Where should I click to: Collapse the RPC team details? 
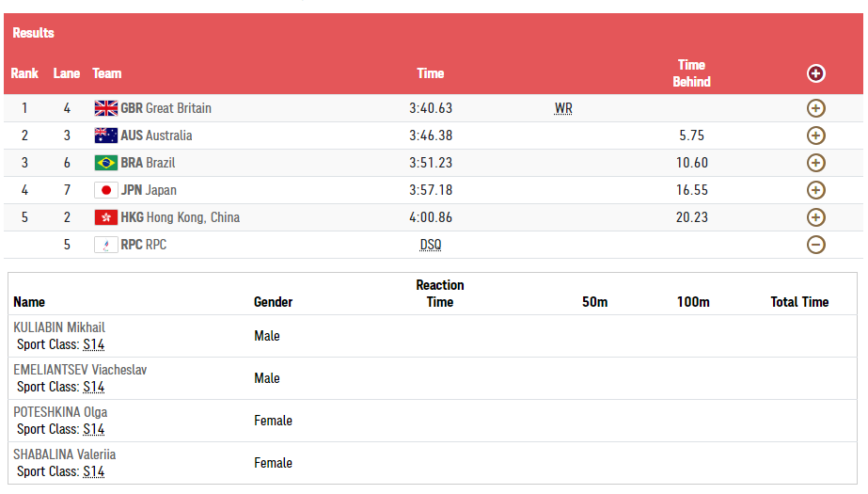tap(815, 245)
